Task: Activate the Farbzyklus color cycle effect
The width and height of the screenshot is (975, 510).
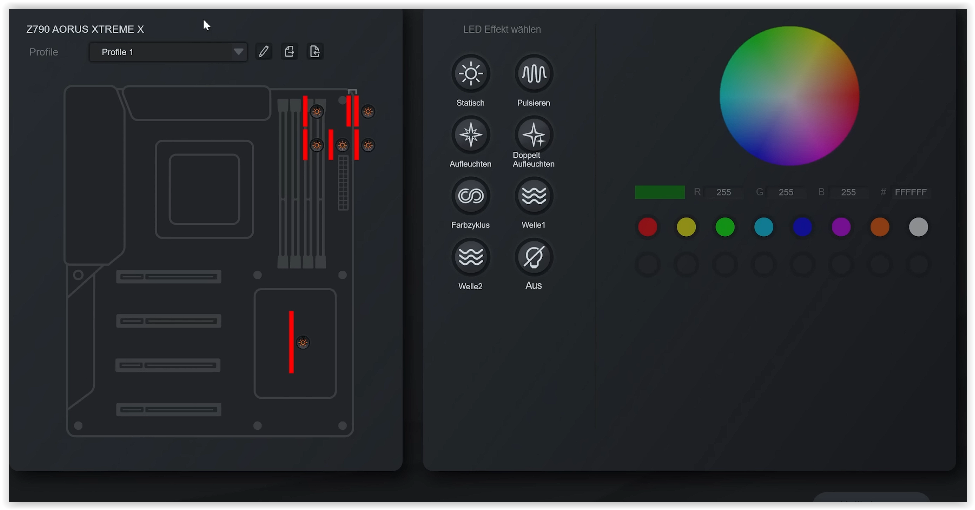Action: (471, 196)
